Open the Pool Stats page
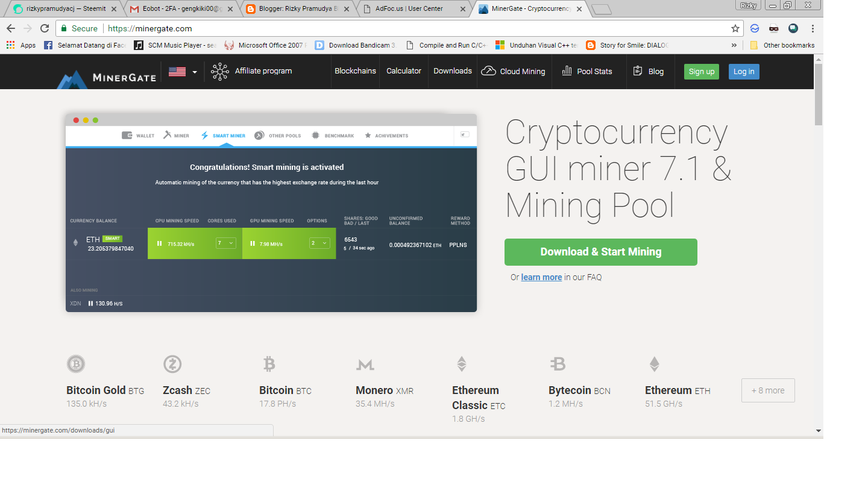The width and height of the screenshot is (868, 488). click(x=594, y=72)
